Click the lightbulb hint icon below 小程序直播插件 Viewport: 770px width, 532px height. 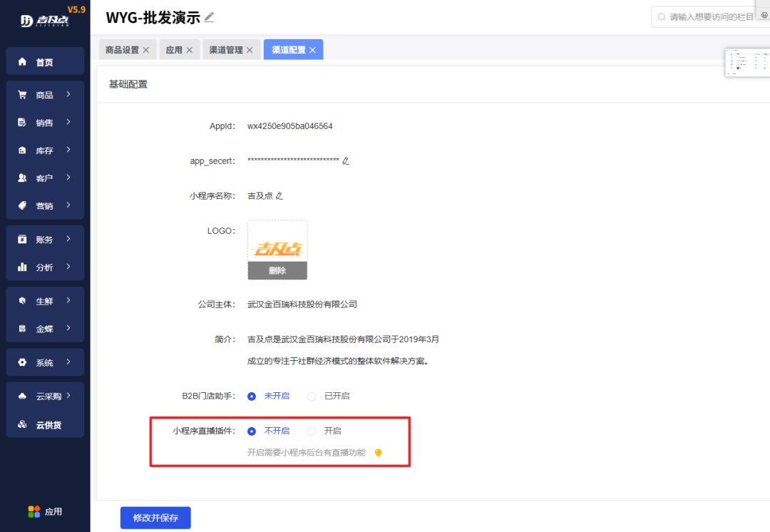coord(378,452)
